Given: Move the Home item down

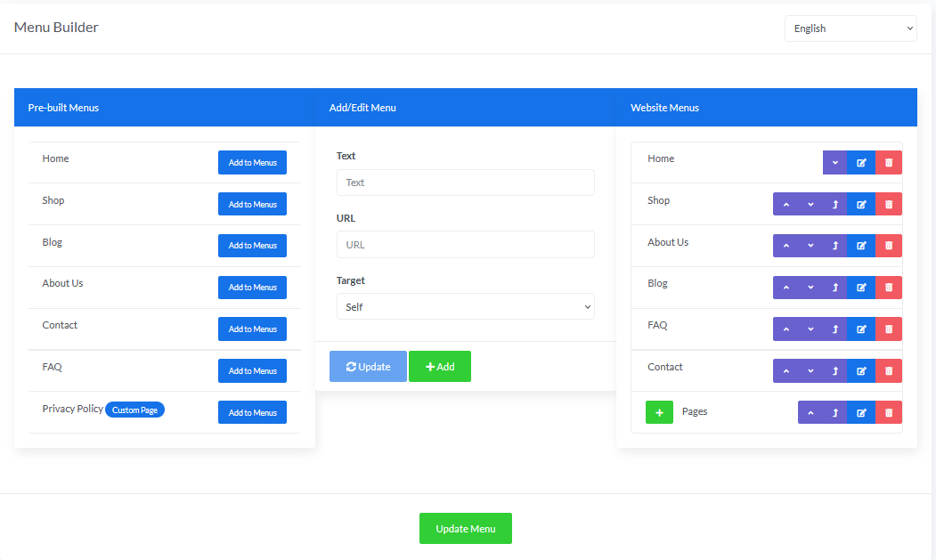Looking at the screenshot, I should (834, 163).
